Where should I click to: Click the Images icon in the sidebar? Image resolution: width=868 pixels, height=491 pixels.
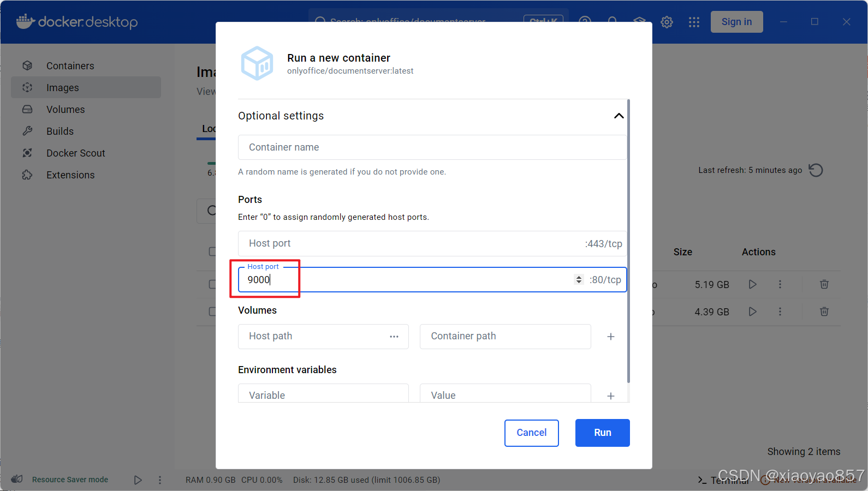coord(27,87)
